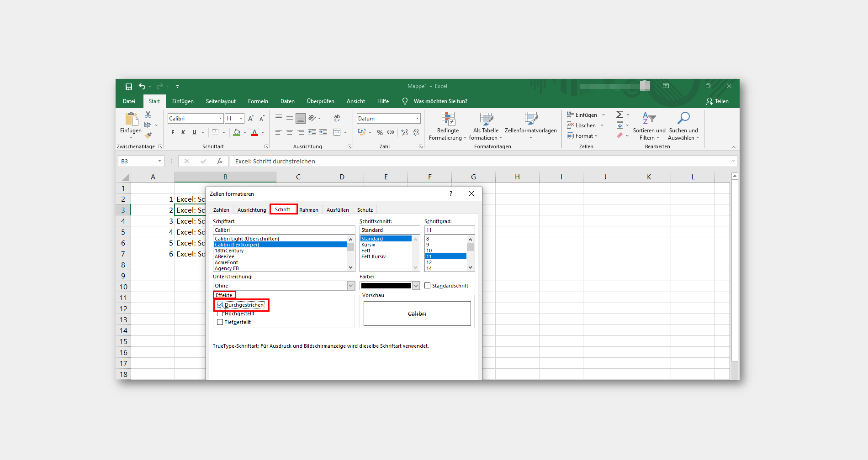The width and height of the screenshot is (868, 460).
Task: Click the AutoSum sigma icon
Action: point(620,115)
